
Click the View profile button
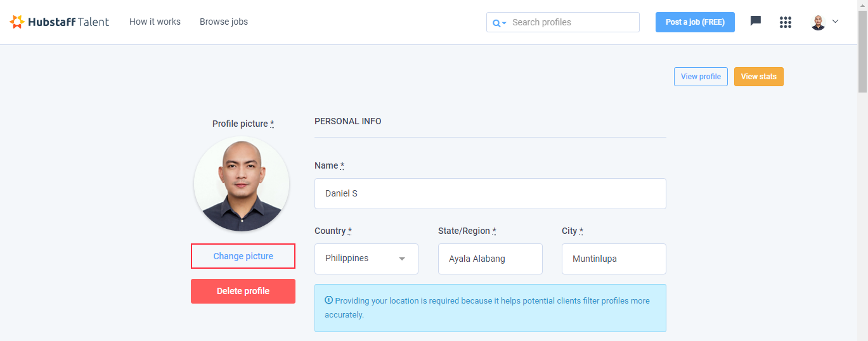click(x=701, y=77)
